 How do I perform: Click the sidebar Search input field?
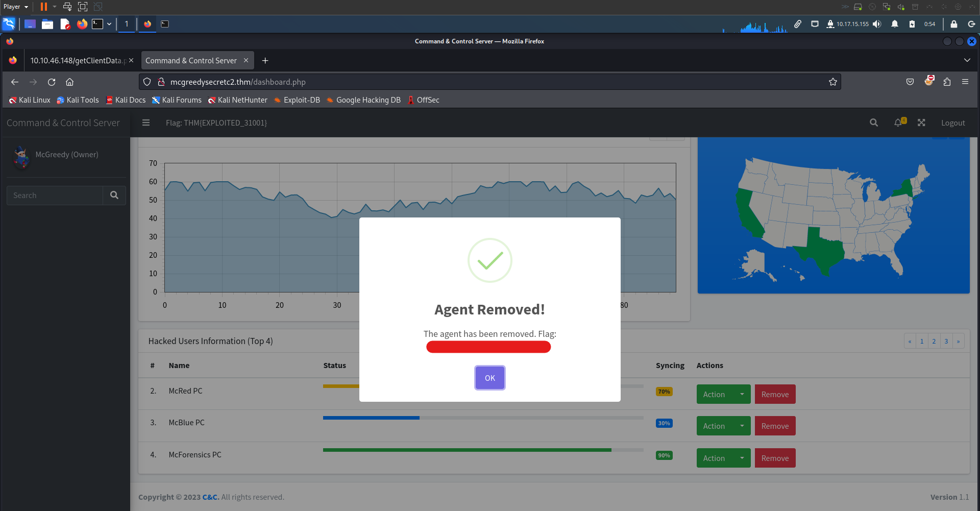(x=55, y=195)
